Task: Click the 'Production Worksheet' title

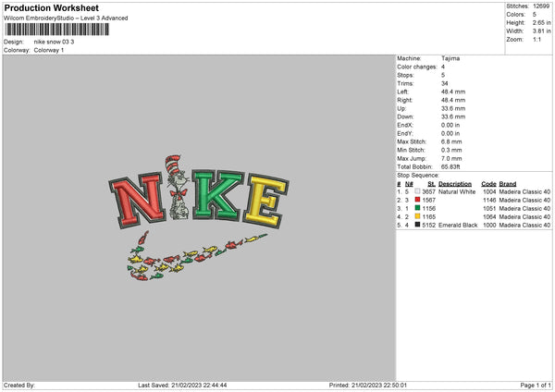Action: (51, 7)
